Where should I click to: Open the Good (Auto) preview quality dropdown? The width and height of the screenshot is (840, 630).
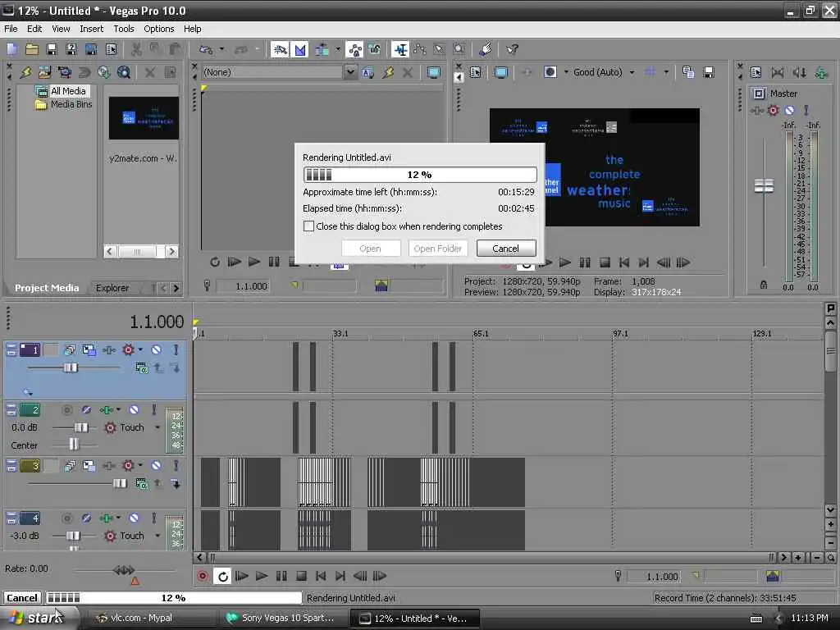[x=632, y=72]
